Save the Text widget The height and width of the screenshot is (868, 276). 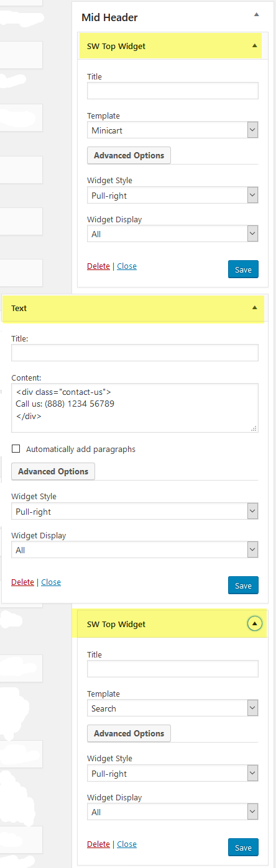[243, 585]
